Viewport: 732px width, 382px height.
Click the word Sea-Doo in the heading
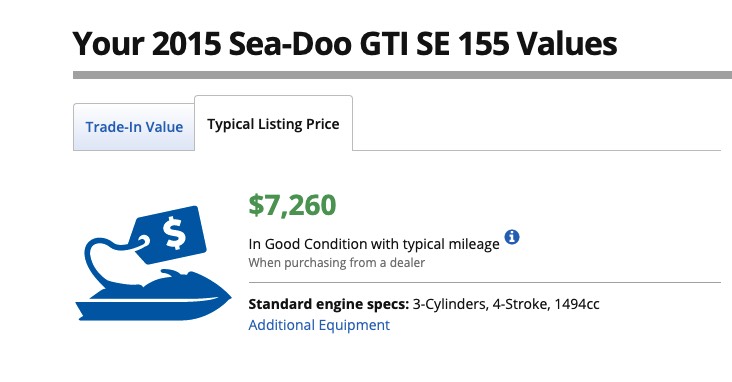pyautogui.click(x=290, y=43)
